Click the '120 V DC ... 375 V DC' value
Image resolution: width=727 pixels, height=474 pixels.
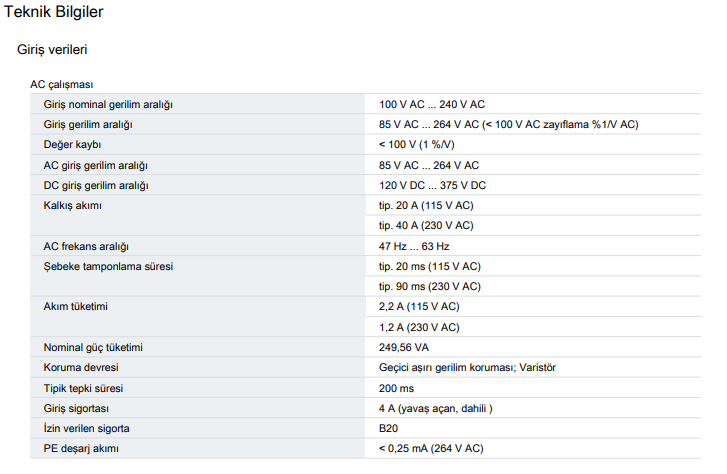click(x=432, y=185)
